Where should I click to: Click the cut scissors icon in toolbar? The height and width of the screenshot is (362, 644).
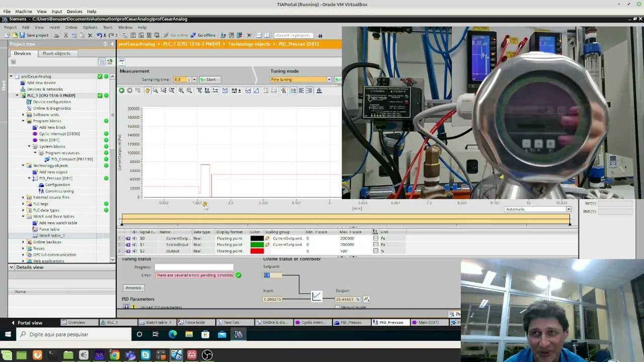(x=66, y=35)
